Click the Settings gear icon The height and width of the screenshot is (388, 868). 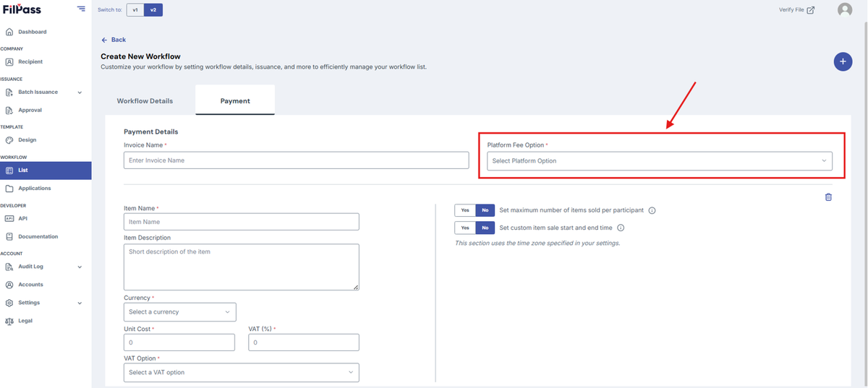pos(9,303)
